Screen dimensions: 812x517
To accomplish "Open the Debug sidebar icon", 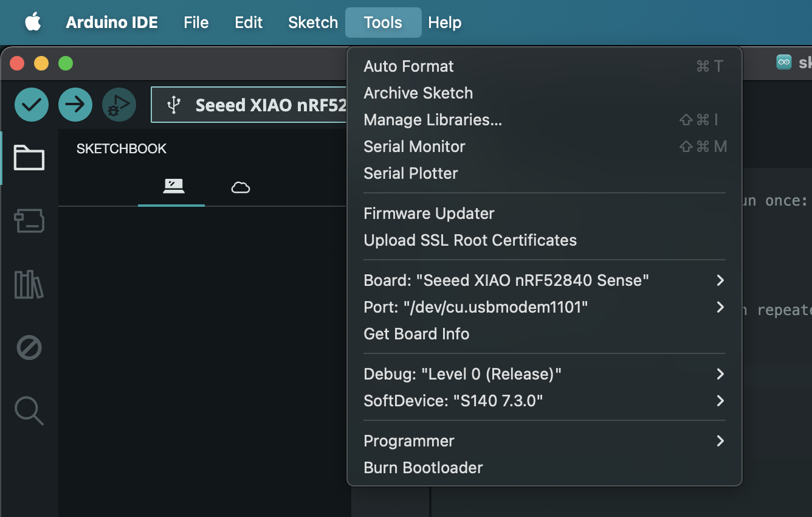I will pos(29,348).
